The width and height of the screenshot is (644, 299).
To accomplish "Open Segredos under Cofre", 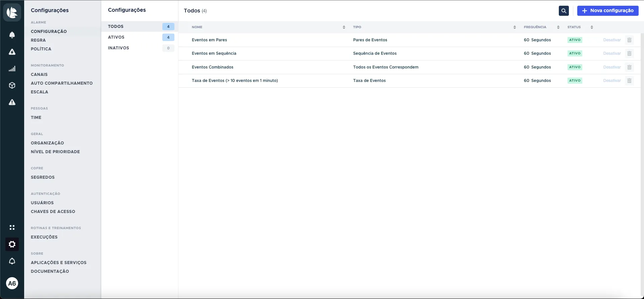I will click(43, 177).
